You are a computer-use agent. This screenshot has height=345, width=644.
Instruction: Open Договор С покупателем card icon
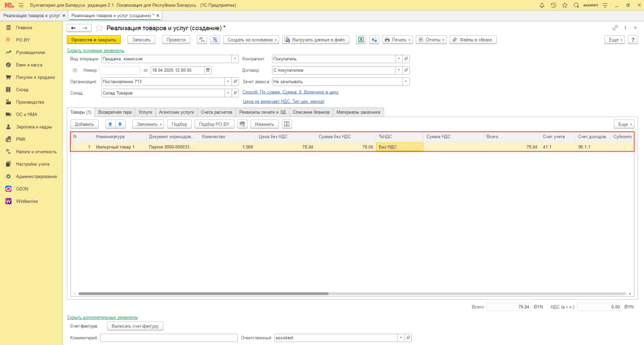click(406, 70)
